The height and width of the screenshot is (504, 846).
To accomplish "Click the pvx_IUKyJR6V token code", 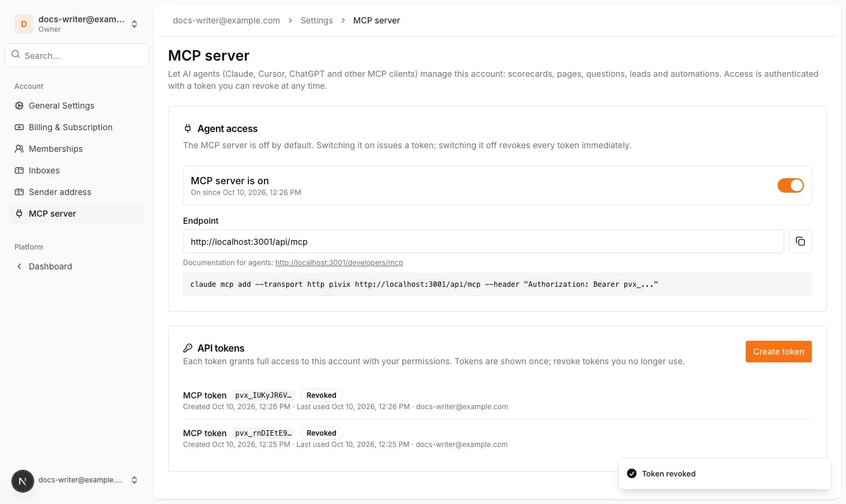I will [263, 395].
